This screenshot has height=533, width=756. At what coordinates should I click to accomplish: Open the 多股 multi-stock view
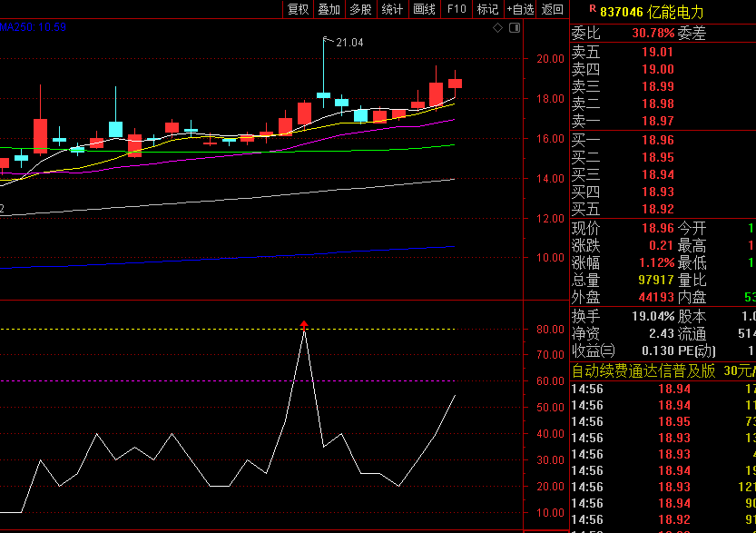point(360,9)
